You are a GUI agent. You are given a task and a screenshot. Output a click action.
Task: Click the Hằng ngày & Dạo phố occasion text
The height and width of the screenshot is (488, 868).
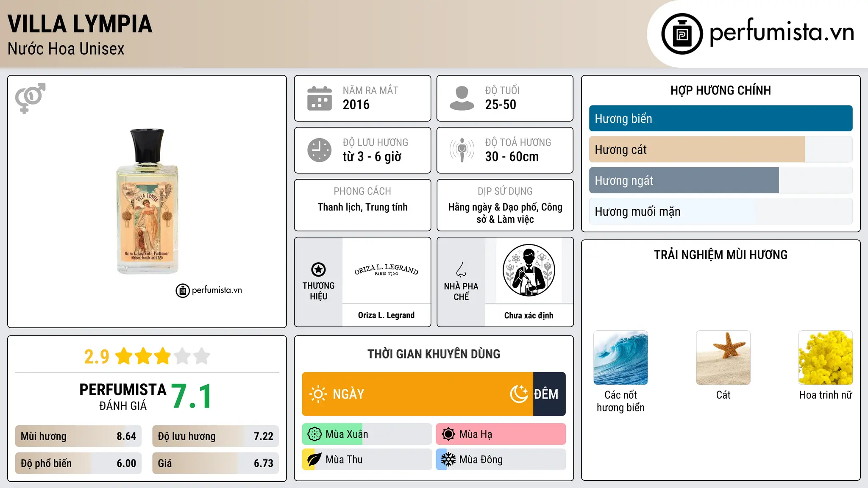(x=505, y=213)
